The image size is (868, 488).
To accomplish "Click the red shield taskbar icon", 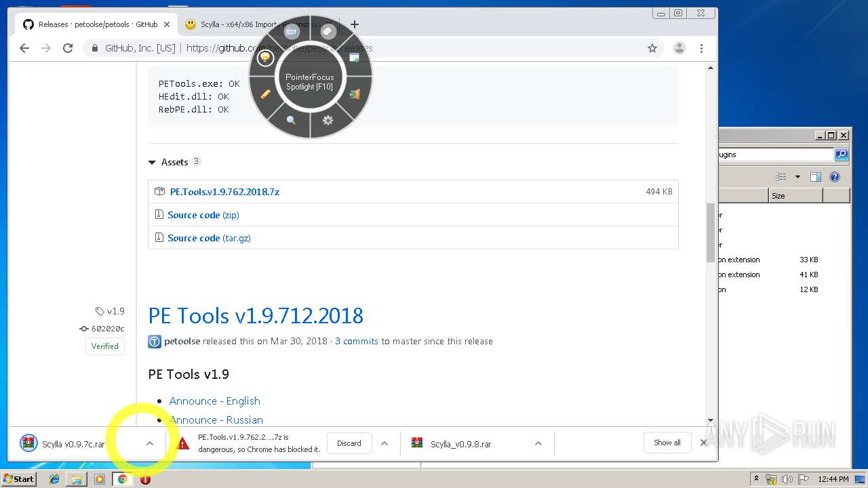I will [145, 479].
